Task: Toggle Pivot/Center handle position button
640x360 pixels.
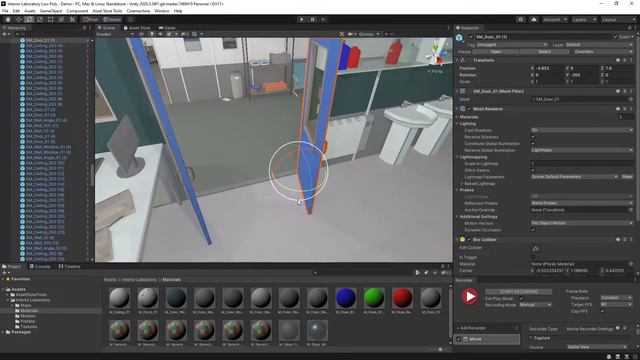Action: 91,19
